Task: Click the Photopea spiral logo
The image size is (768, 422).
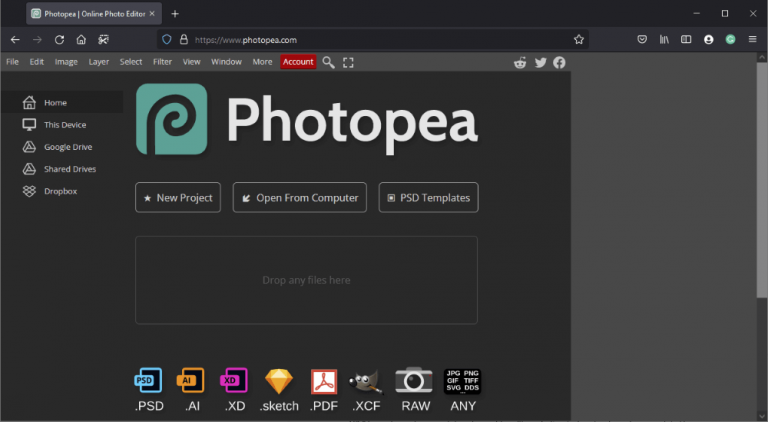Action: pyautogui.click(x=171, y=119)
